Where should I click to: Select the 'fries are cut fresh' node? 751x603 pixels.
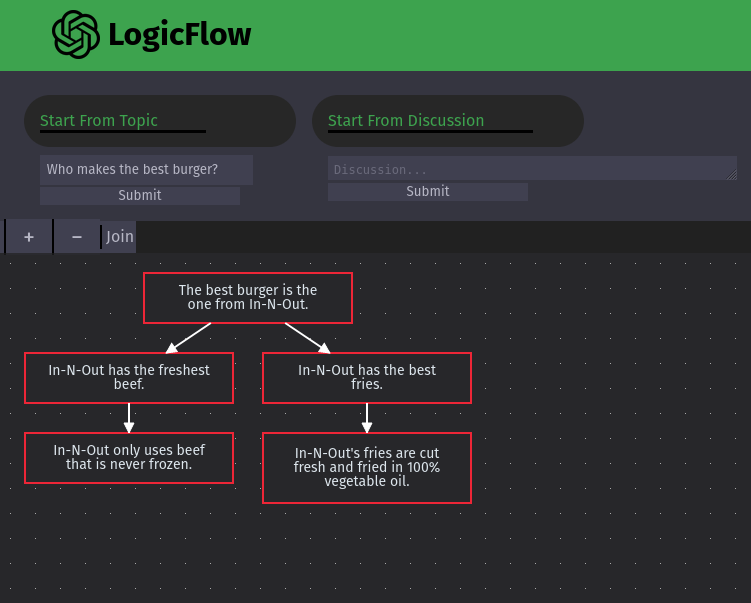(x=367, y=468)
